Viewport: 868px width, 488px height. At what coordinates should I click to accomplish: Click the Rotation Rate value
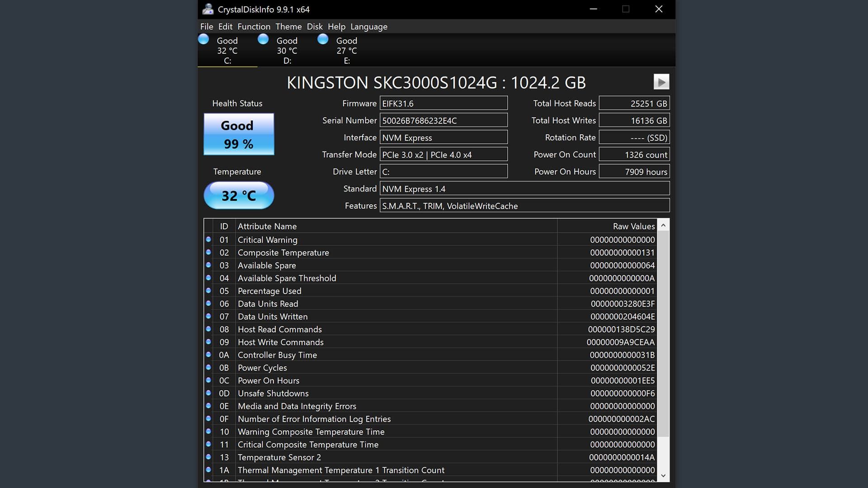634,137
